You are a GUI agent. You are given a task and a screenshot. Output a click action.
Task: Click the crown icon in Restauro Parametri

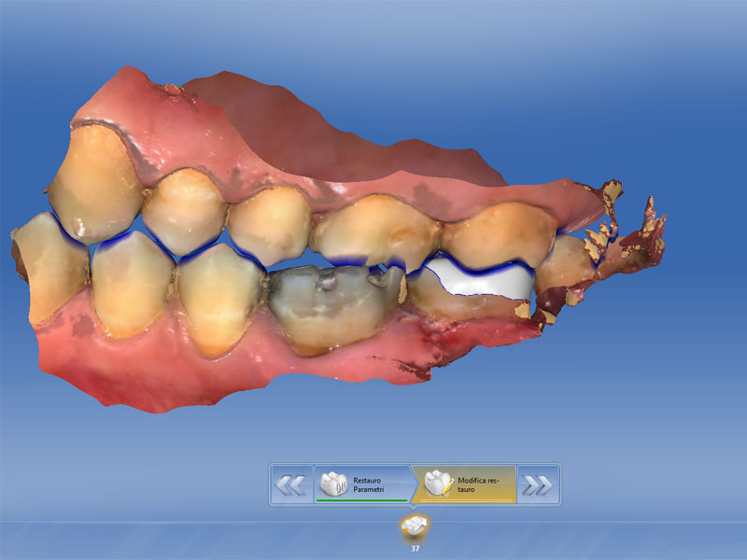pos(334,484)
